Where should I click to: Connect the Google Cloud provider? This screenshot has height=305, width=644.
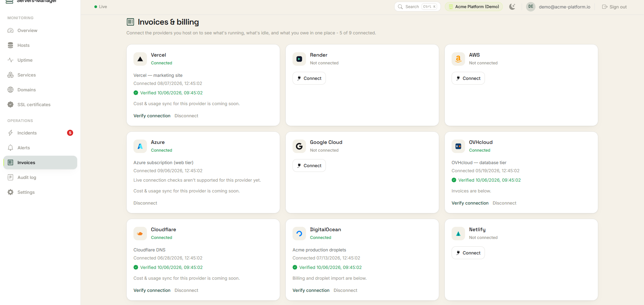click(309, 165)
